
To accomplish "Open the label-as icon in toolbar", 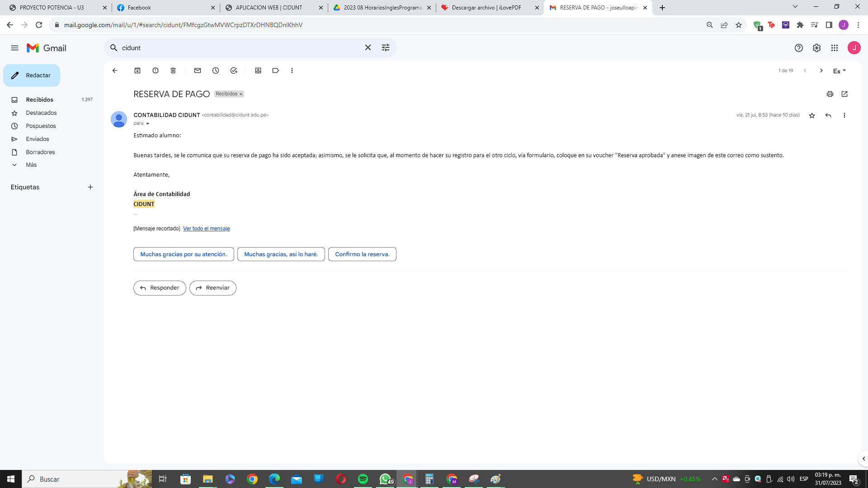I will pyautogui.click(x=275, y=70).
